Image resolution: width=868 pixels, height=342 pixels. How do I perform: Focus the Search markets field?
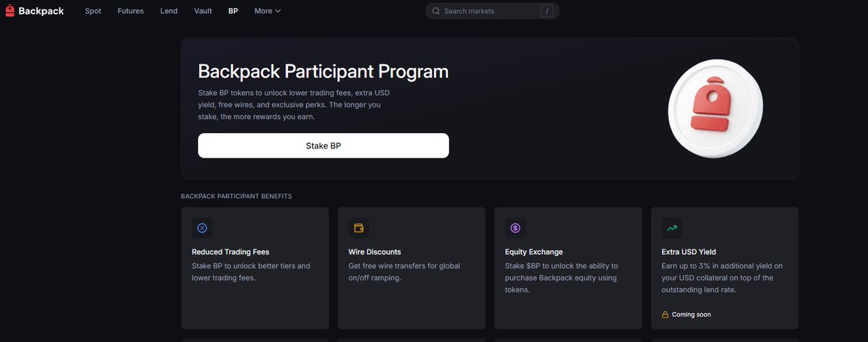click(x=492, y=11)
